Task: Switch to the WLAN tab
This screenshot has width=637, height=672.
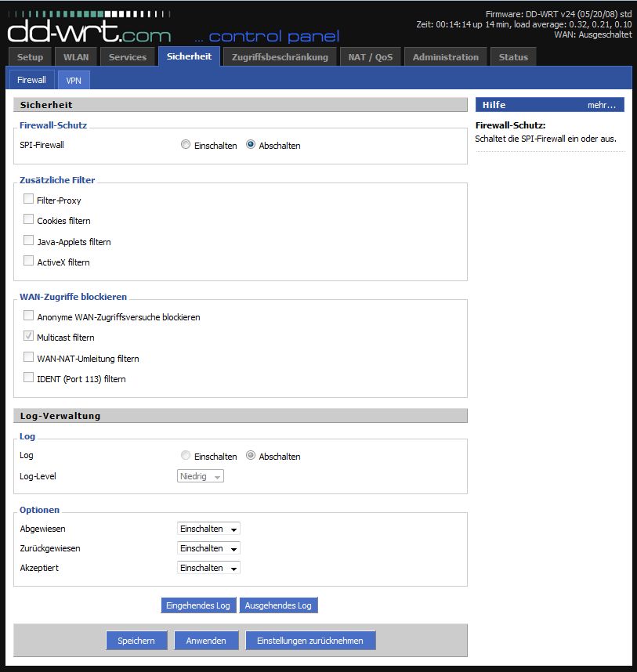Action: 75,57
